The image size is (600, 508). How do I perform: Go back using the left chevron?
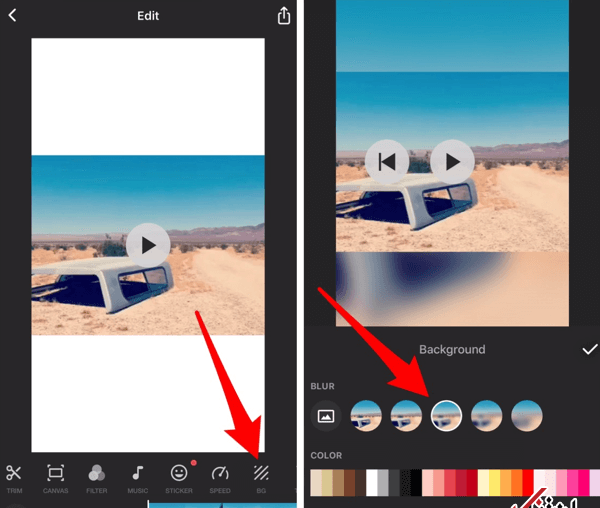[12, 15]
